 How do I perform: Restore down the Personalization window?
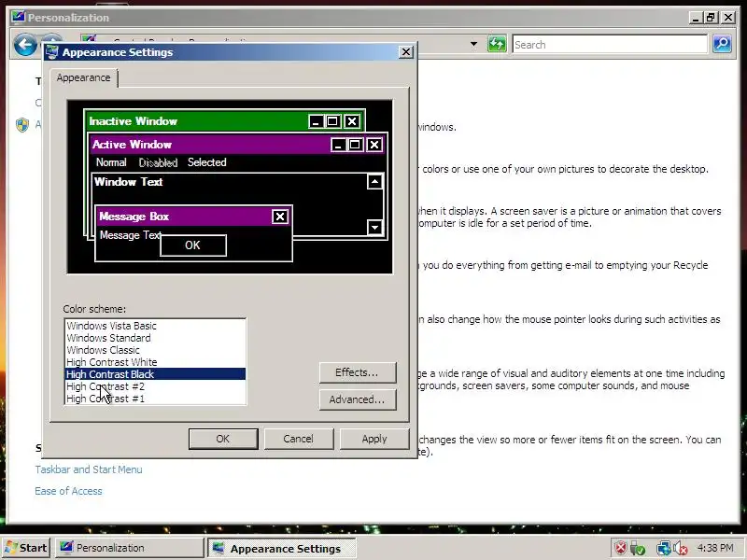coord(712,18)
